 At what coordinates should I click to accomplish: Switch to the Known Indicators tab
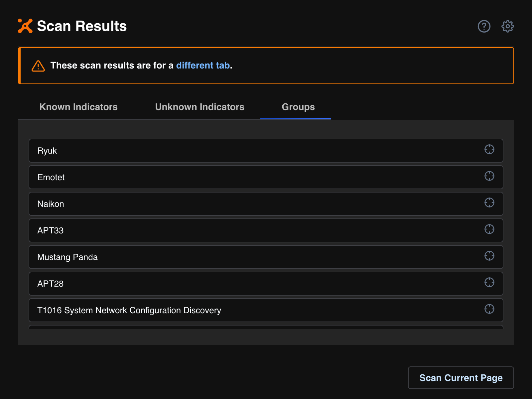pos(78,107)
